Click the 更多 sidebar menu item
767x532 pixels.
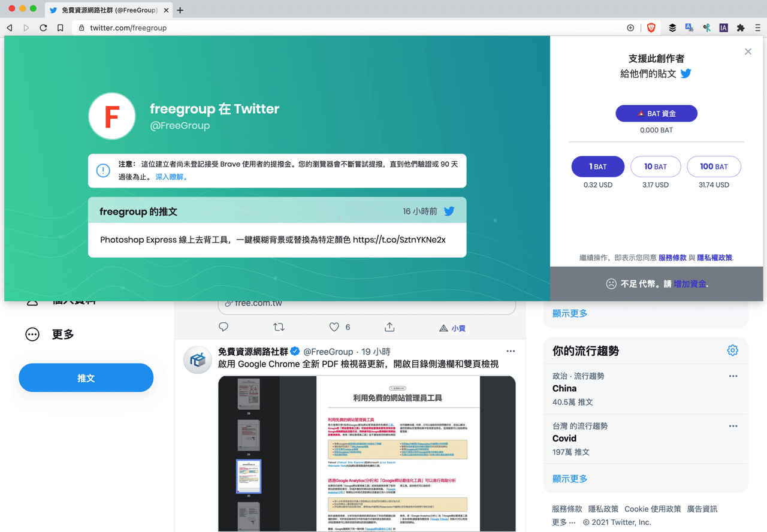50,334
